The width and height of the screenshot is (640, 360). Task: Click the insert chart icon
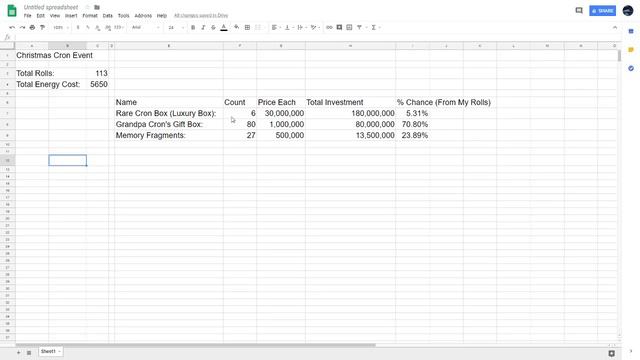(349, 27)
